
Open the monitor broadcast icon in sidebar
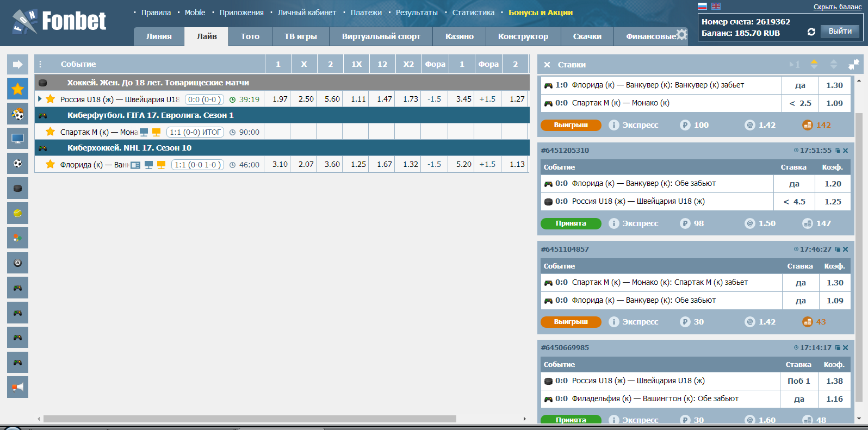pos(17,139)
